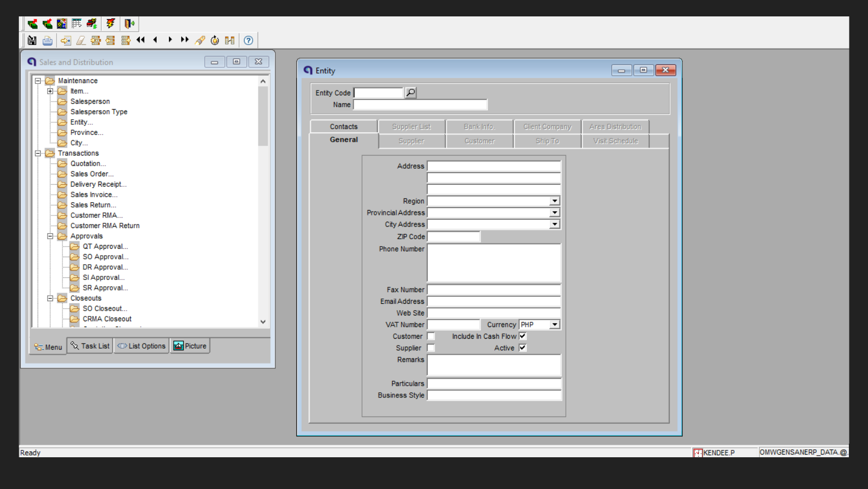Click the flashlight find icon
Screen dimensions: 868x489
coord(200,40)
